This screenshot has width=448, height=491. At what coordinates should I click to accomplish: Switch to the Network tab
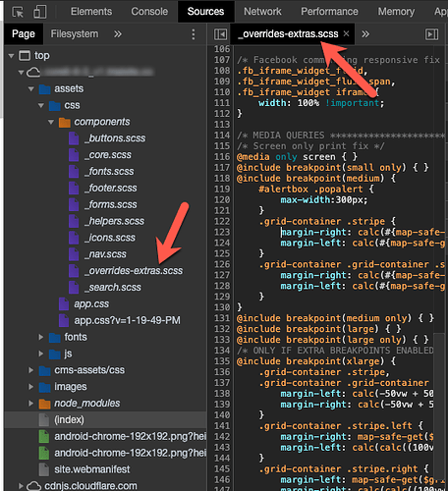[x=262, y=12]
